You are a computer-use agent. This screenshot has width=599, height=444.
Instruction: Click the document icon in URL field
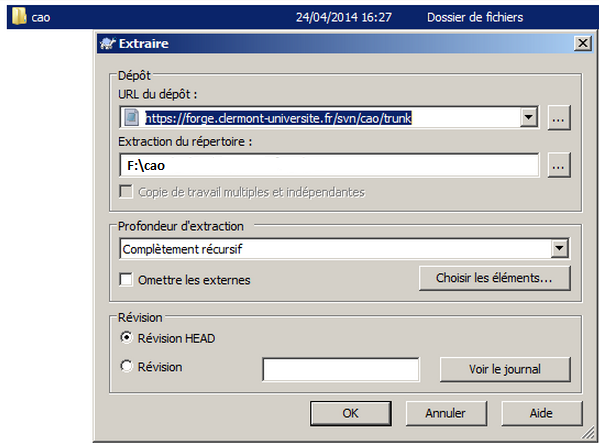point(132,117)
